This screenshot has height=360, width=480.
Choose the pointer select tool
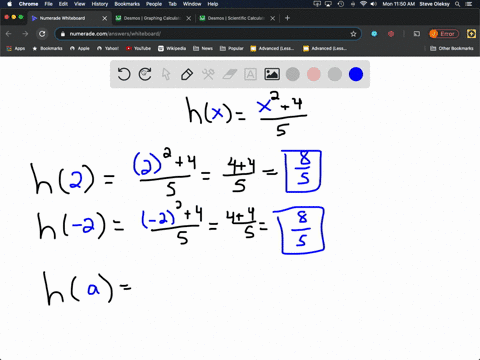click(x=166, y=74)
